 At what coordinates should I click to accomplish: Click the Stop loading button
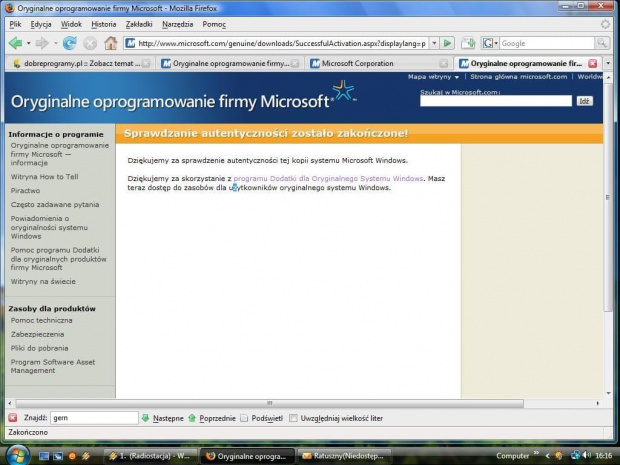90,43
